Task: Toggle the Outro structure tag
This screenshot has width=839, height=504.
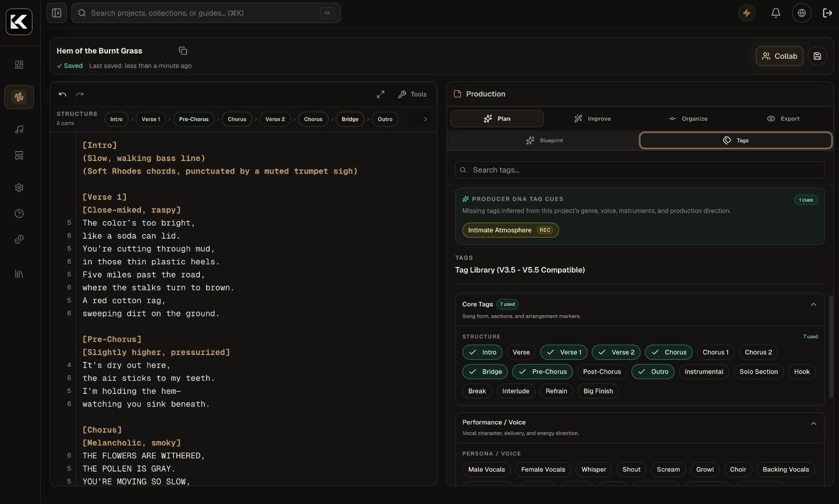Action: (653, 372)
